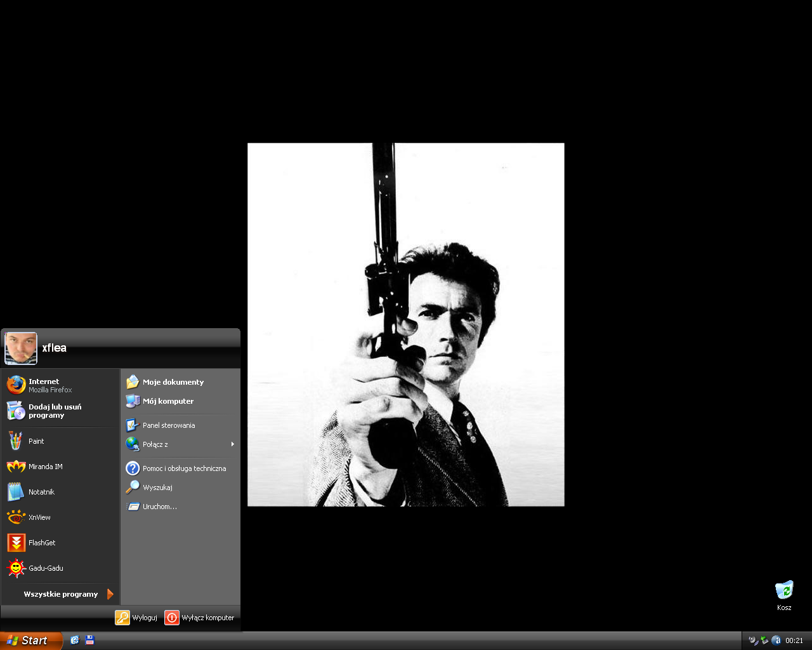Screen dimensions: 812x650
Task: Open Miranda IM messenger
Action: coord(44,467)
